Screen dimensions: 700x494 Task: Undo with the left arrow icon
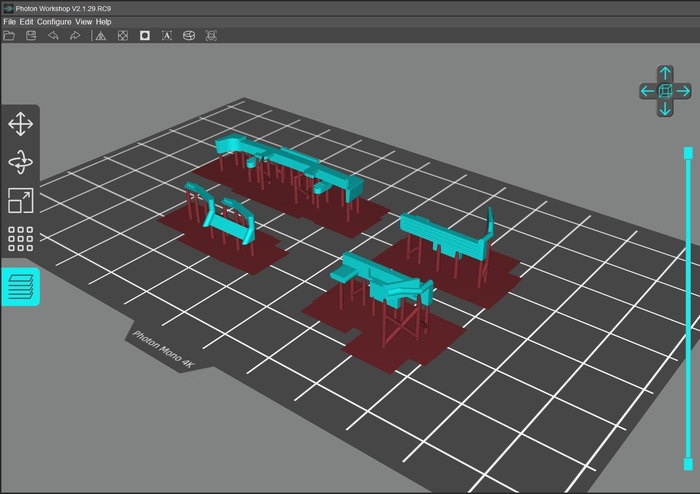pyautogui.click(x=53, y=36)
